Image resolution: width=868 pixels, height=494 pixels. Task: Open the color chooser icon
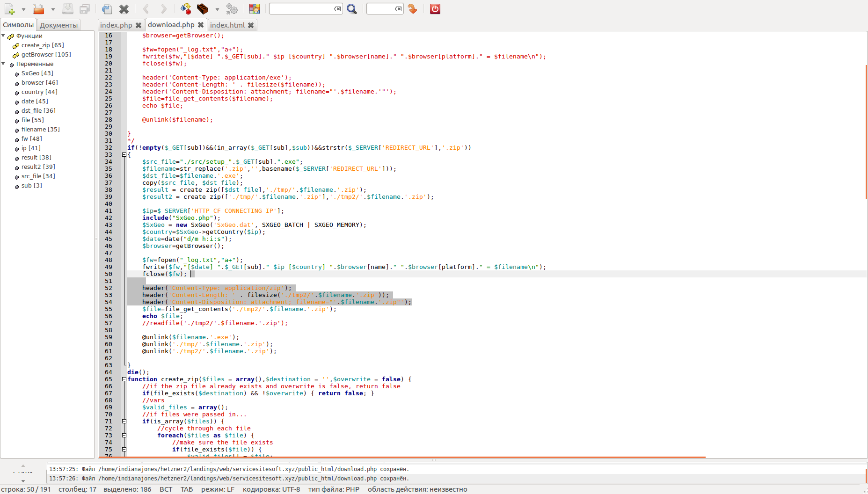(x=255, y=9)
